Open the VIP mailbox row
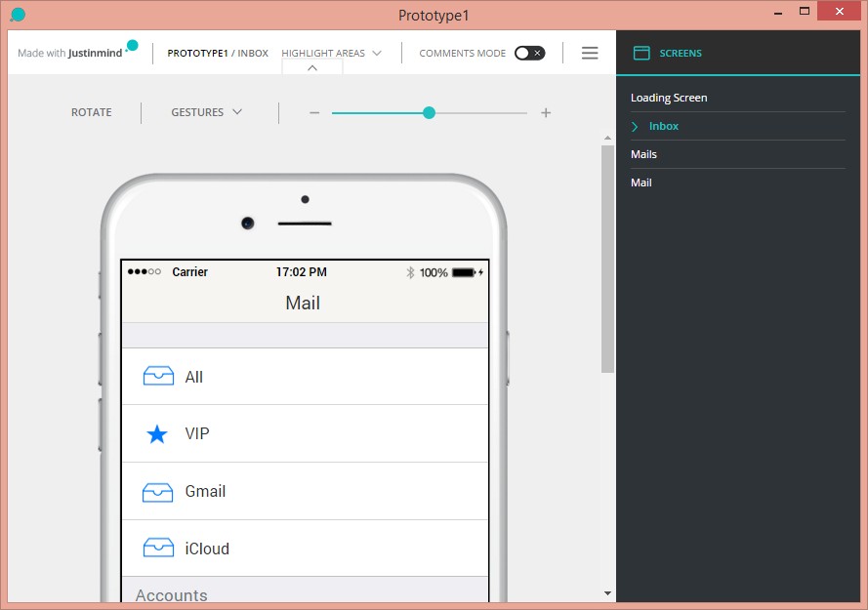This screenshot has width=868, height=610. coord(305,433)
